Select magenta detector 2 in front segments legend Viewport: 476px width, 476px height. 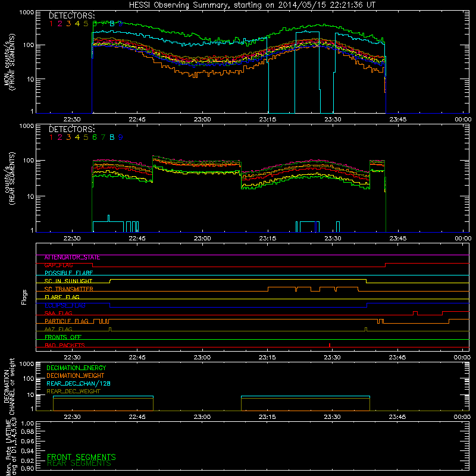click(x=60, y=24)
